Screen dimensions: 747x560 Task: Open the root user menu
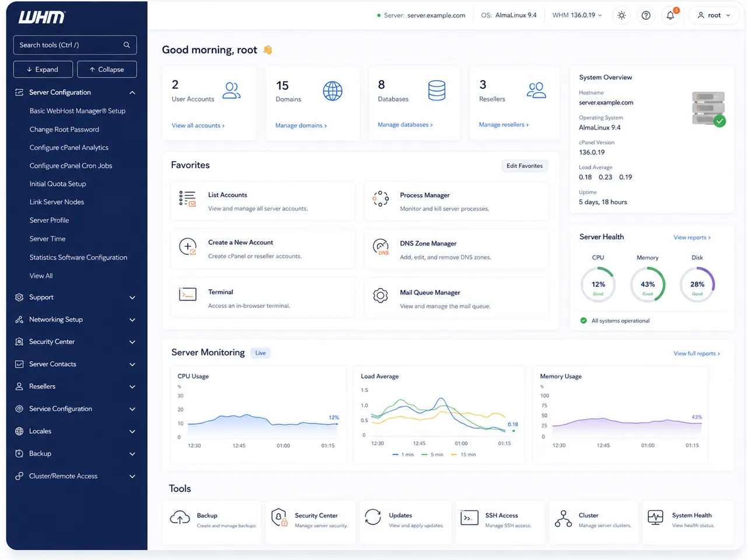pyautogui.click(x=714, y=16)
